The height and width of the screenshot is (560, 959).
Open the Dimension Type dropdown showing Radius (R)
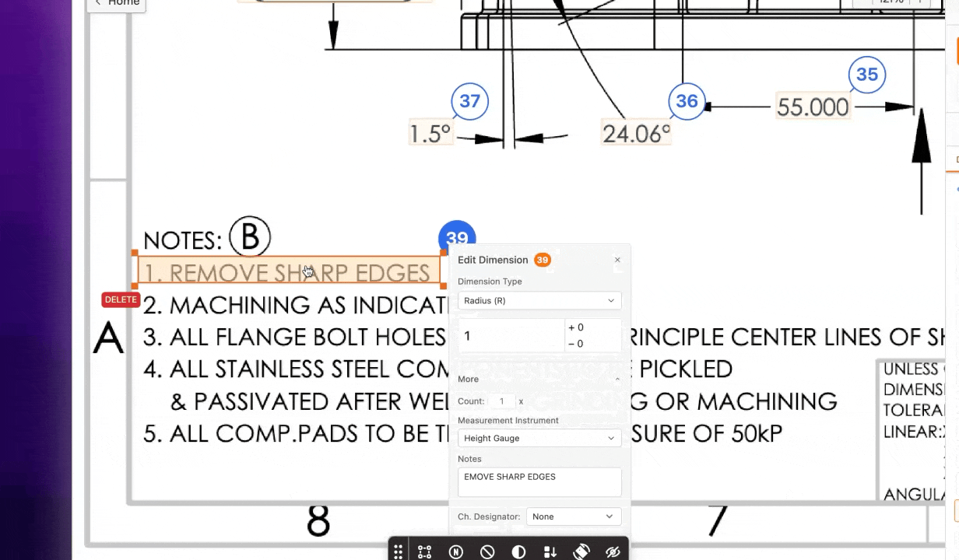539,300
